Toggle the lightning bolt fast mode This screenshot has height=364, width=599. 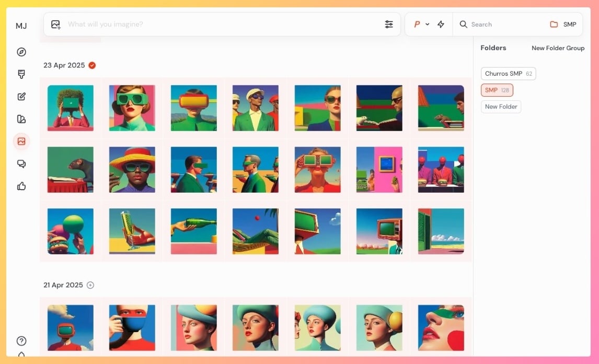(441, 25)
